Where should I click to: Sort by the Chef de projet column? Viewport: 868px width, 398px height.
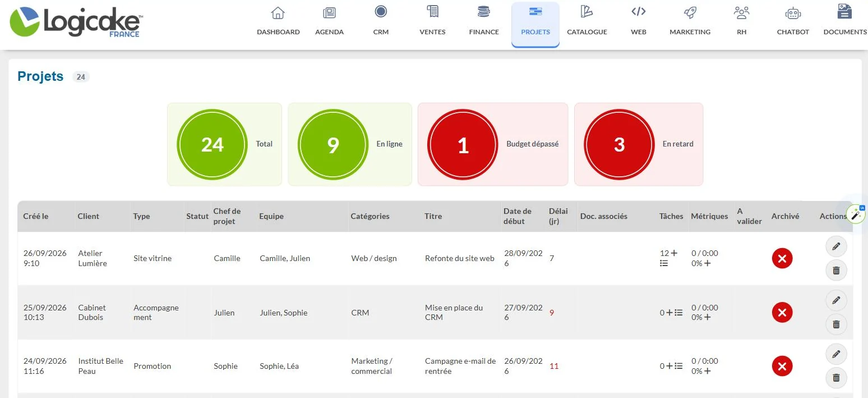coord(227,216)
